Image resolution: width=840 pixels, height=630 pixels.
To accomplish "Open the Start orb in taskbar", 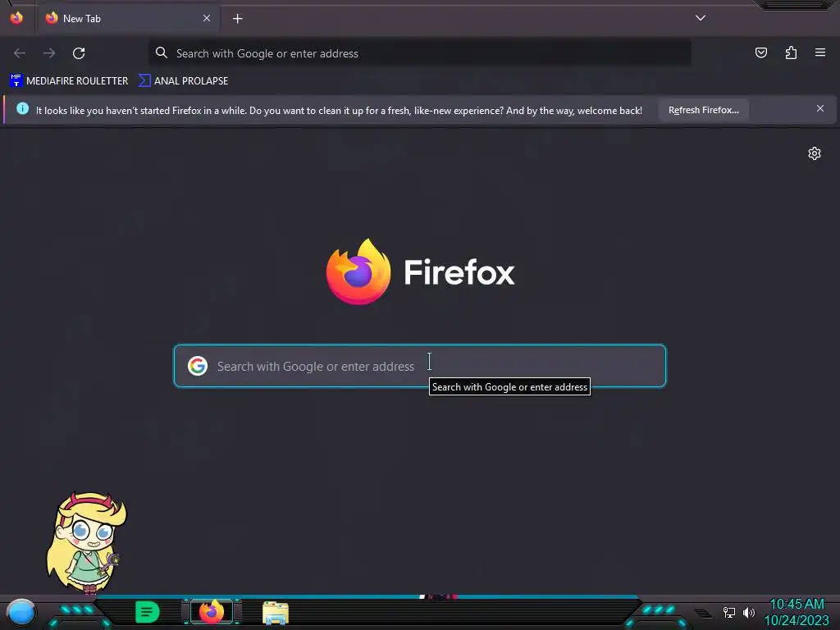I will tap(21, 612).
